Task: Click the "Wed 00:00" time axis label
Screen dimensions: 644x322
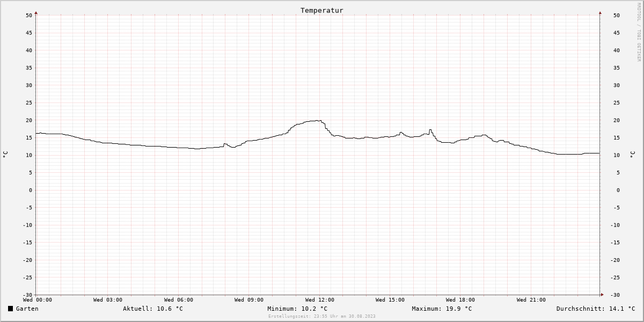Action: [38, 300]
